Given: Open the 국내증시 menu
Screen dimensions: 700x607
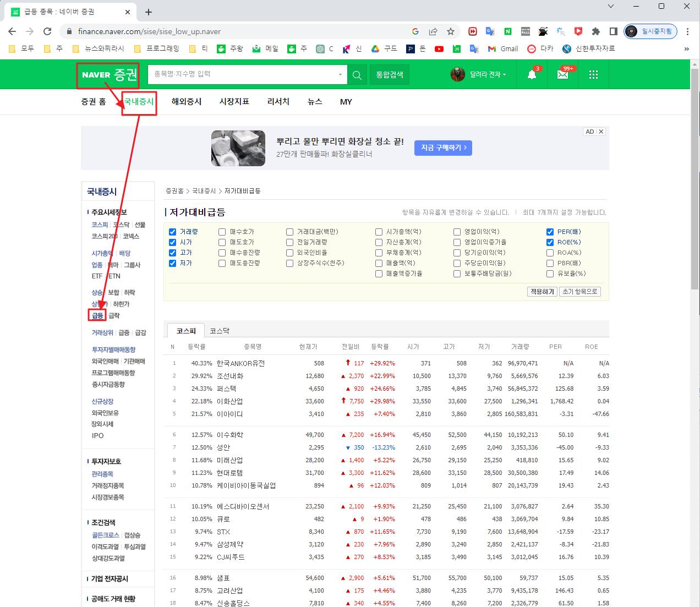Looking at the screenshot, I should coord(139,102).
